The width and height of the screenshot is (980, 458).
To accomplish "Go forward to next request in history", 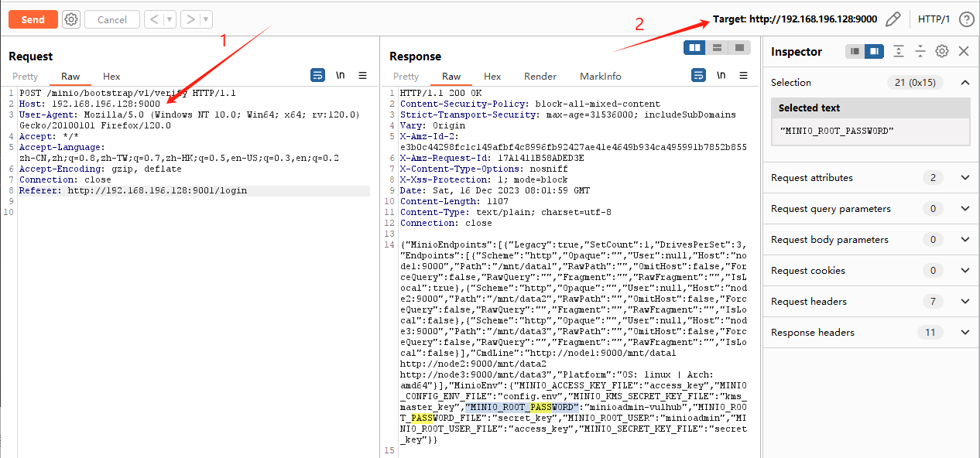I will tap(190, 19).
